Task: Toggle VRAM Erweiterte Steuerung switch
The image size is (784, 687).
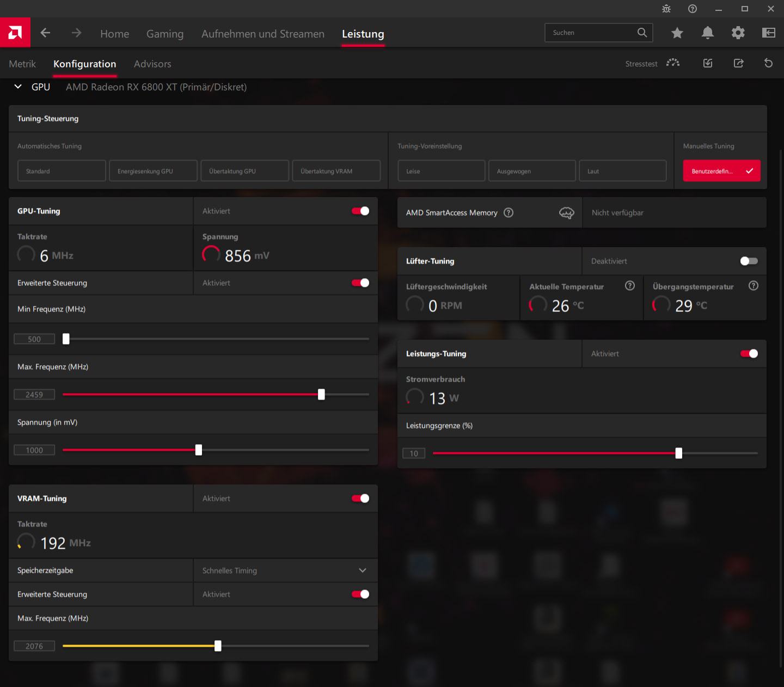Action: [x=360, y=594]
